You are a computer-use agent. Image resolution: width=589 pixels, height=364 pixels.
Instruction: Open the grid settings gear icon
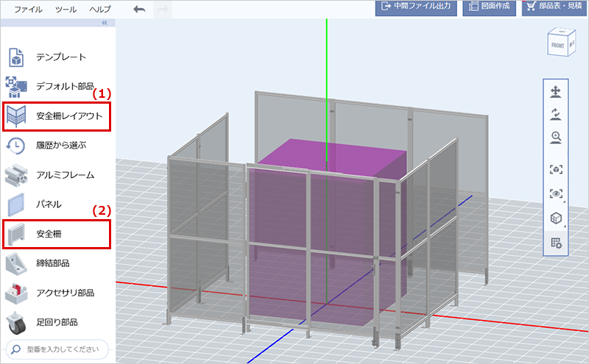pyautogui.click(x=556, y=242)
